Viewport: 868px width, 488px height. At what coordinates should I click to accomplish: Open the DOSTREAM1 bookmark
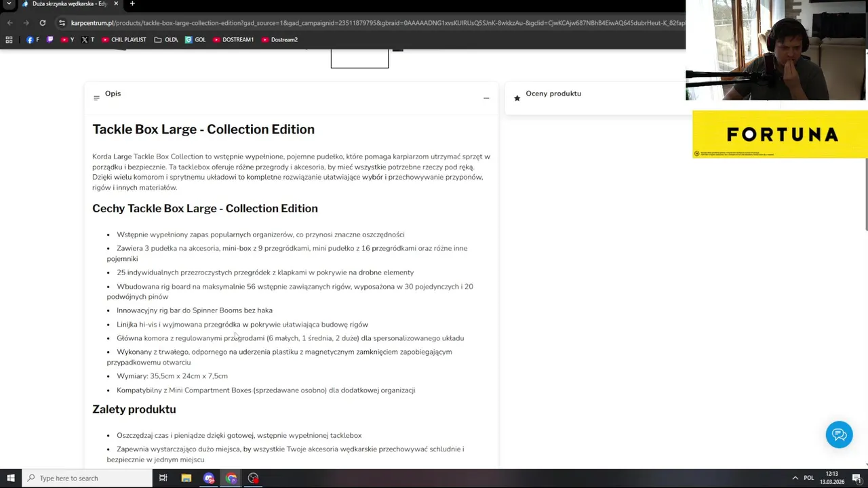[x=233, y=40]
